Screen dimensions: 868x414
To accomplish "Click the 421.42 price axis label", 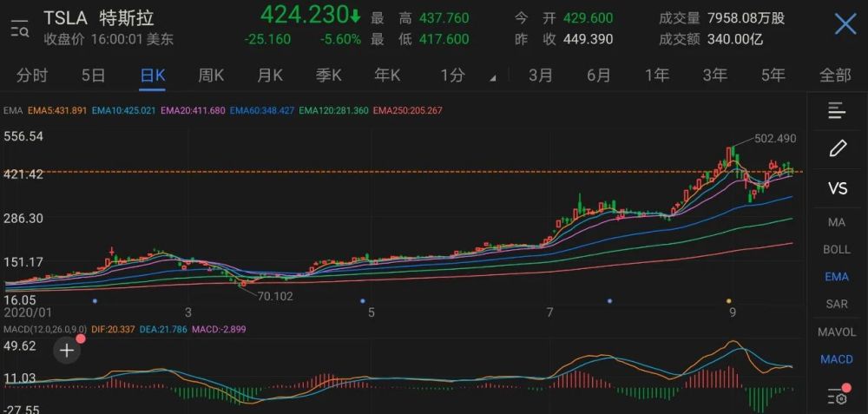I will pos(23,175).
